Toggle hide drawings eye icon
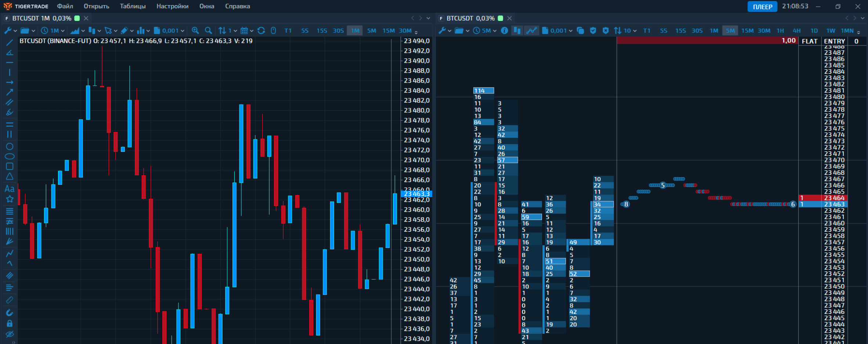868x344 pixels. coord(10,334)
